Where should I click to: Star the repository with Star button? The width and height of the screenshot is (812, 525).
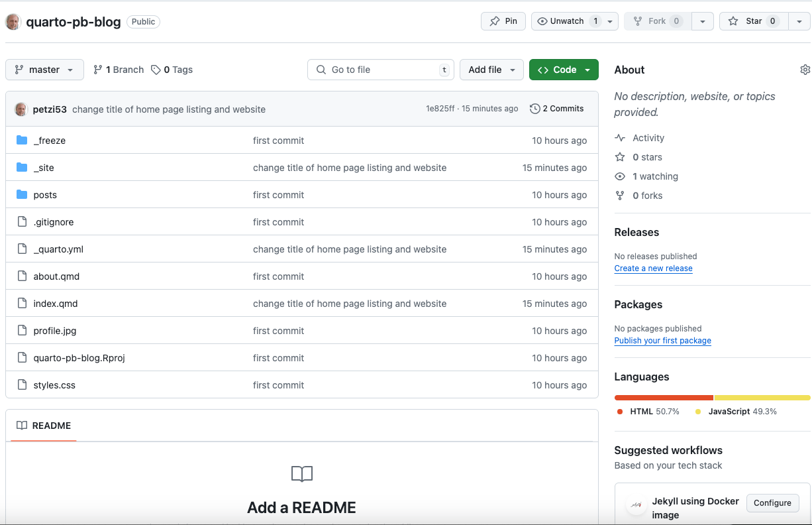pos(754,21)
